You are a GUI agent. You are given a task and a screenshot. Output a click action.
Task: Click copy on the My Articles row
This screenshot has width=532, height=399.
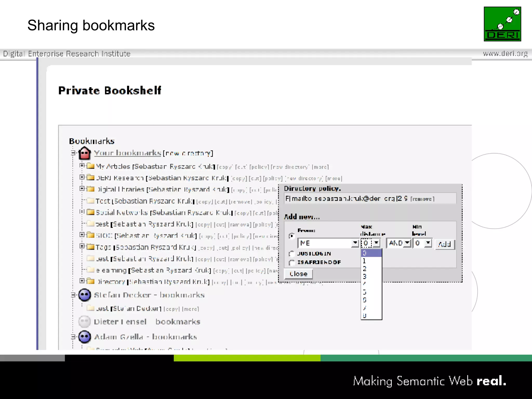coord(225,167)
